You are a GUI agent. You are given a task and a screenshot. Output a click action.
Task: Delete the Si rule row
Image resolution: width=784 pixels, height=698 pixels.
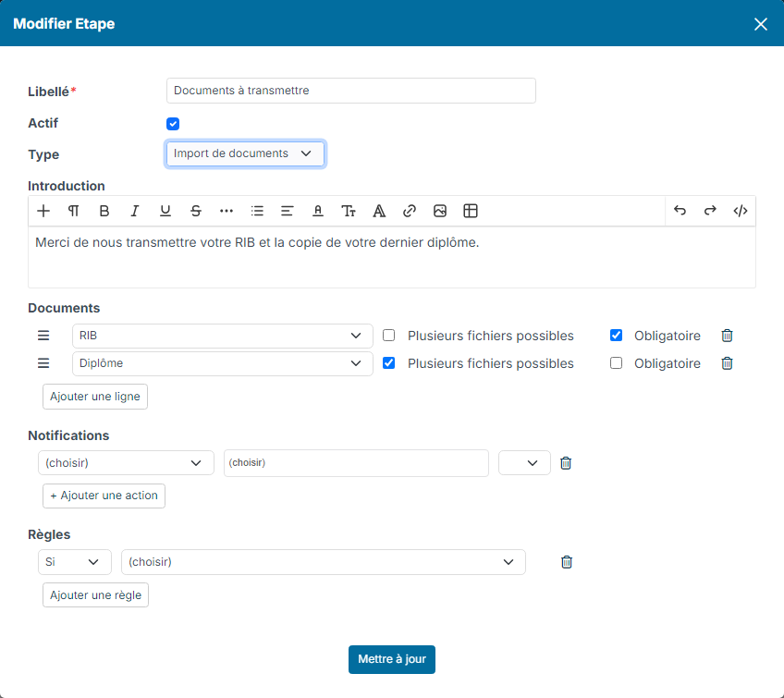567,562
